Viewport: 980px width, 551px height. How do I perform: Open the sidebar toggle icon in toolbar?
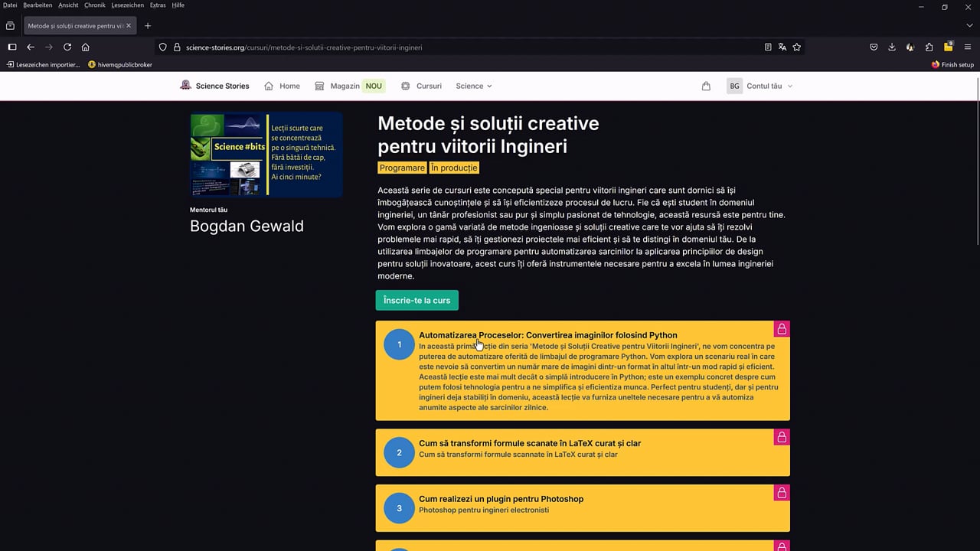(11, 47)
